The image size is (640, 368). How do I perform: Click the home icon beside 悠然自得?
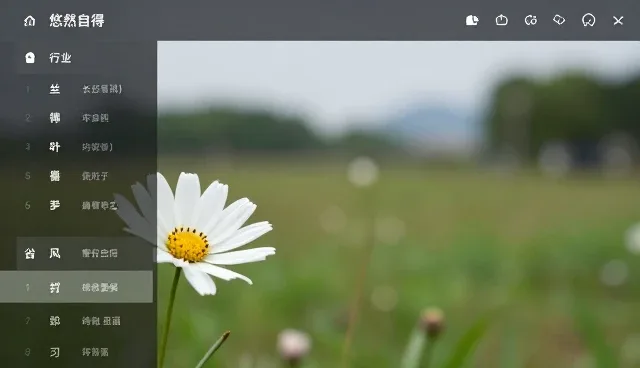[x=29, y=20]
